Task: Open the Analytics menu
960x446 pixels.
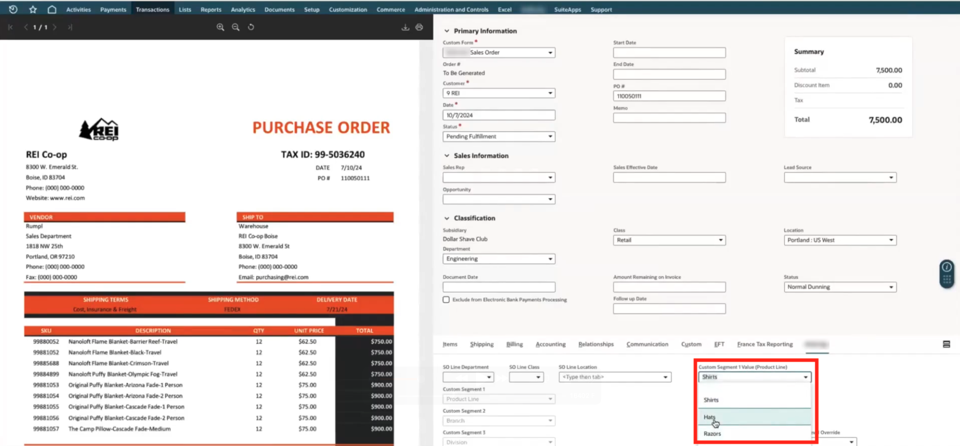Action: tap(243, 10)
